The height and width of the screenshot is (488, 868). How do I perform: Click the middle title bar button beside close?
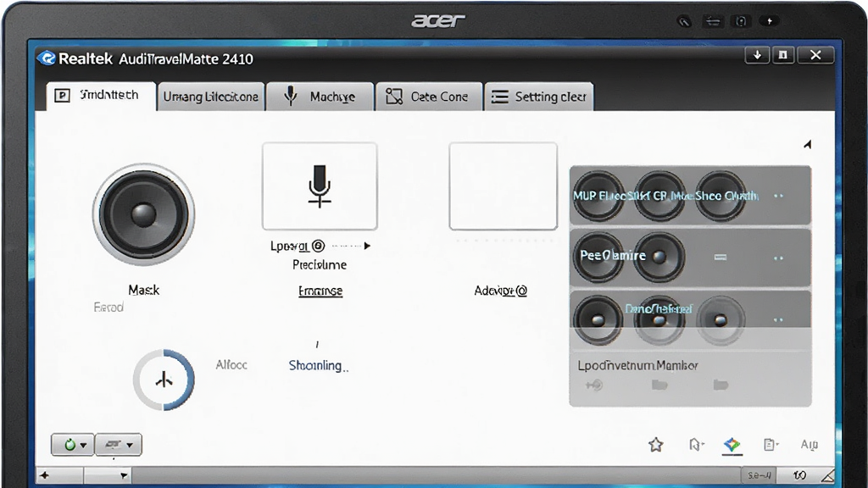pos(782,55)
